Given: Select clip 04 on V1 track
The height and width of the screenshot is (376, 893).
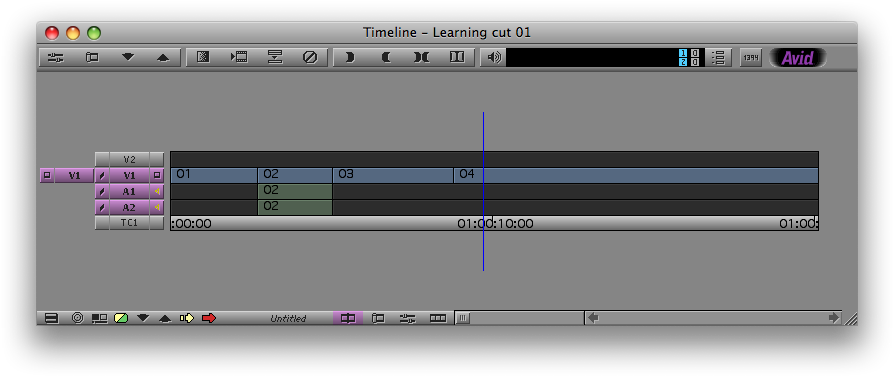Looking at the screenshot, I should coord(636,175).
